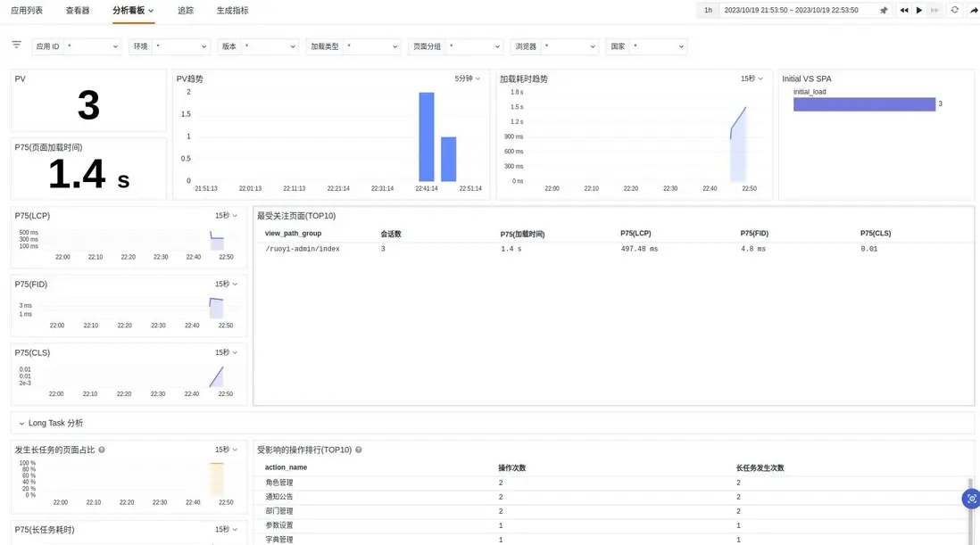
Task: Change the P75(CLS) 15秒 interval dropdown
Action: (x=226, y=352)
